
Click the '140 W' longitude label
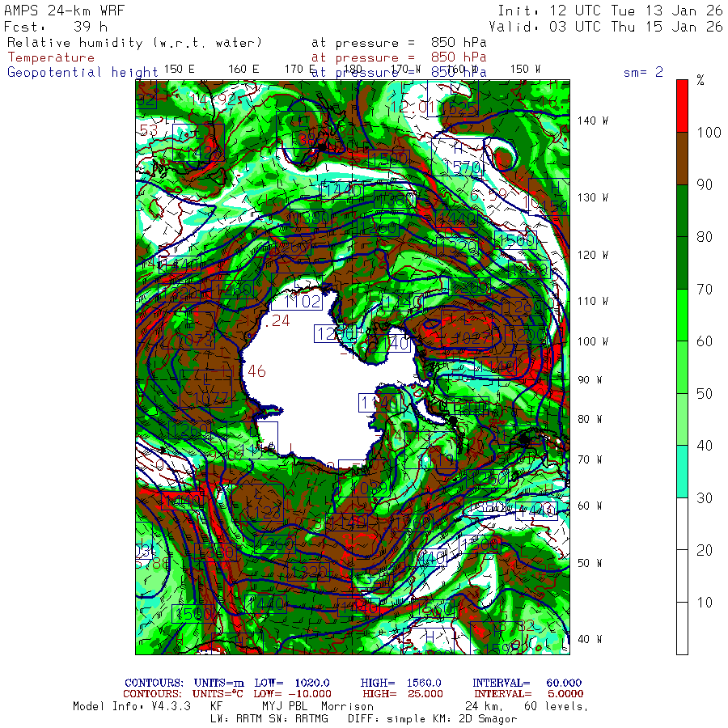click(x=593, y=121)
